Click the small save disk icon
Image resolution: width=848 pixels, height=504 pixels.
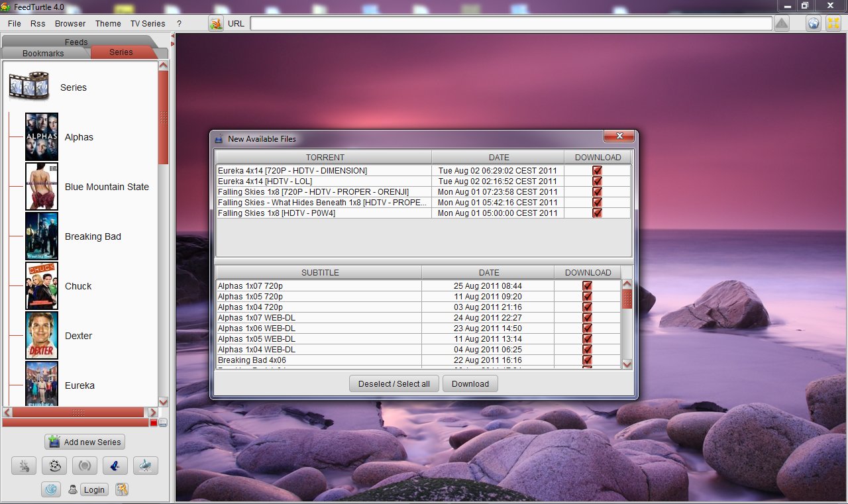(x=163, y=423)
